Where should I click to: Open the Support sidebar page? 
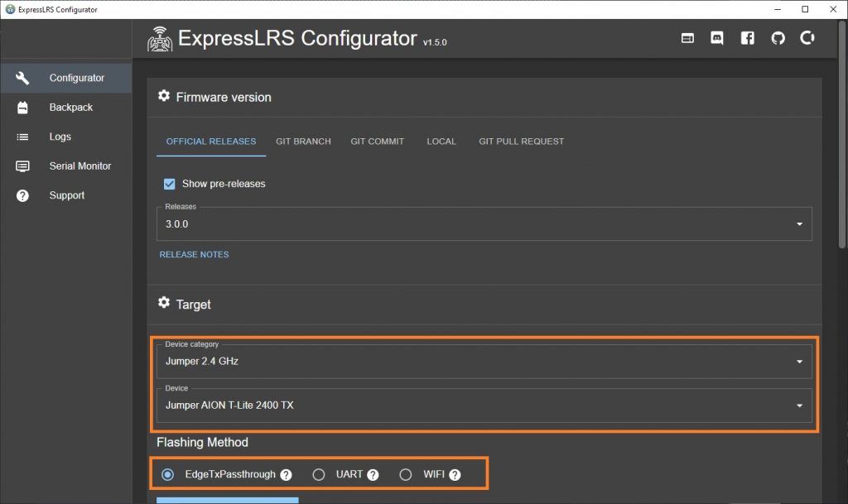pyautogui.click(x=66, y=195)
